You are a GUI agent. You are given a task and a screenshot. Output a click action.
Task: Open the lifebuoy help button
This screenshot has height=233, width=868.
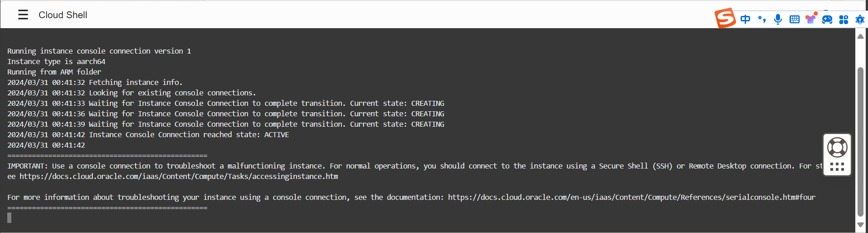pyautogui.click(x=837, y=147)
